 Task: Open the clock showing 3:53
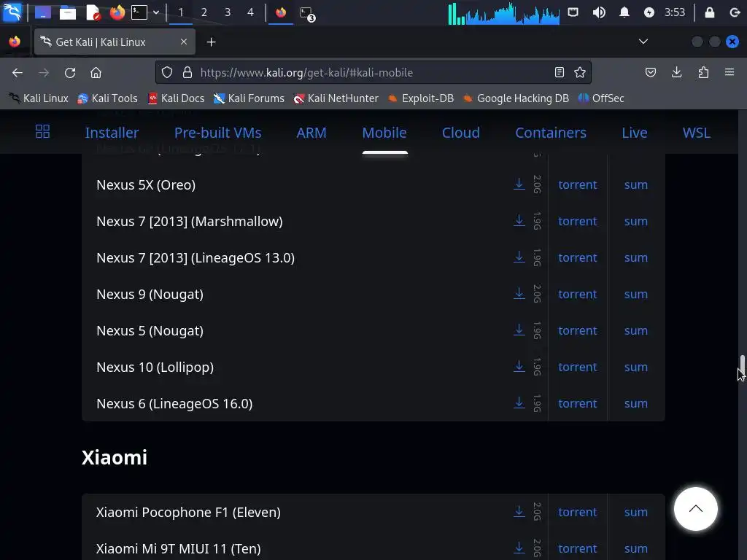click(675, 12)
